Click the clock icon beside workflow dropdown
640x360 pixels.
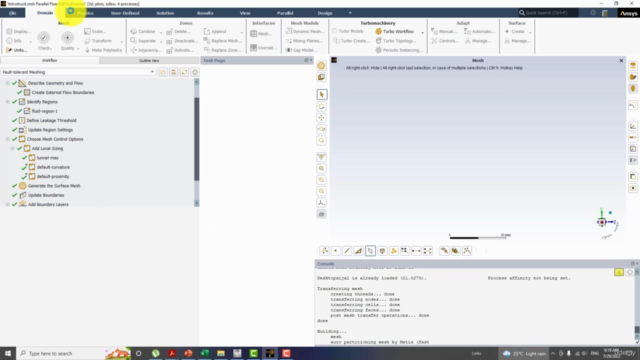(x=195, y=72)
